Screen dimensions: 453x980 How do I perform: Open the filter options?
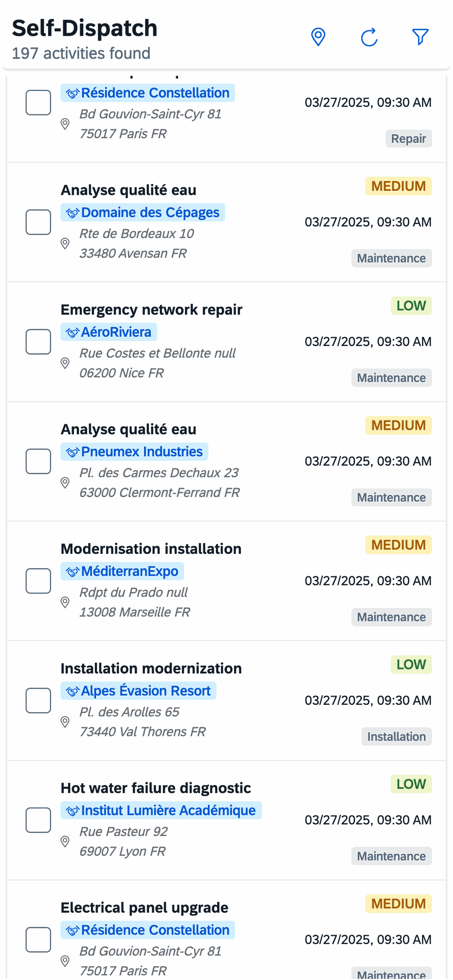[x=420, y=37]
